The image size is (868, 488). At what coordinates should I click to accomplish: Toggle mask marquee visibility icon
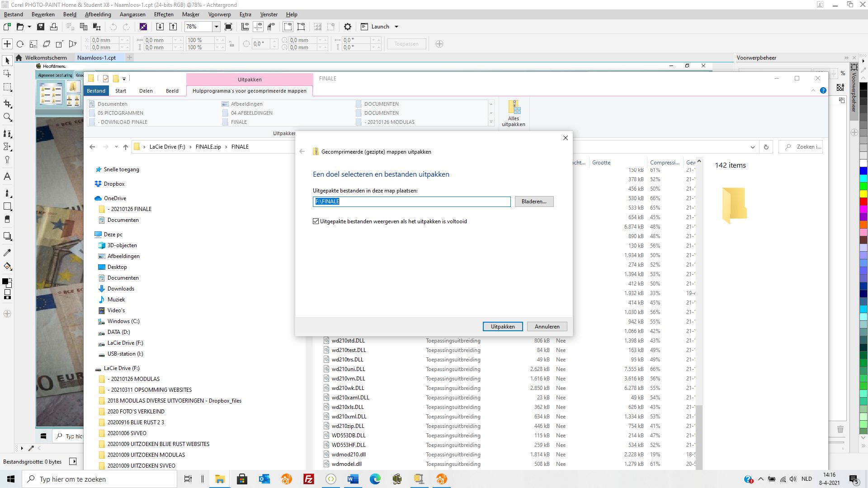(288, 27)
